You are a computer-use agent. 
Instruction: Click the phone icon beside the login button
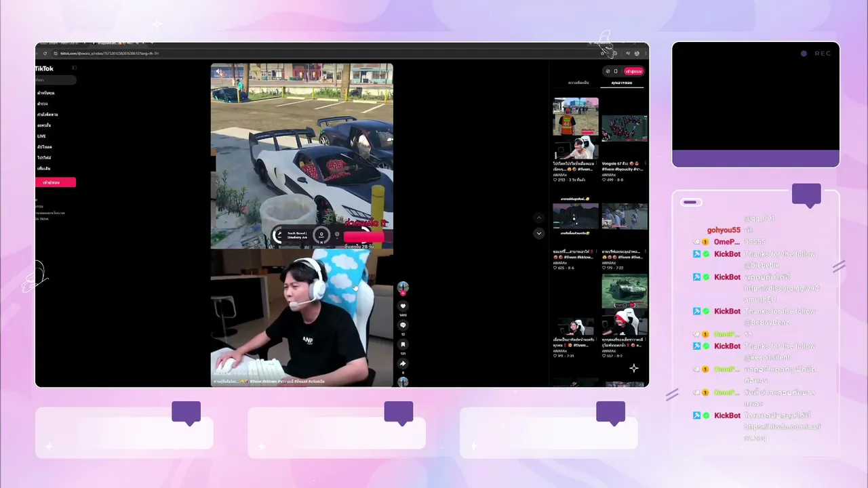(616, 71)
